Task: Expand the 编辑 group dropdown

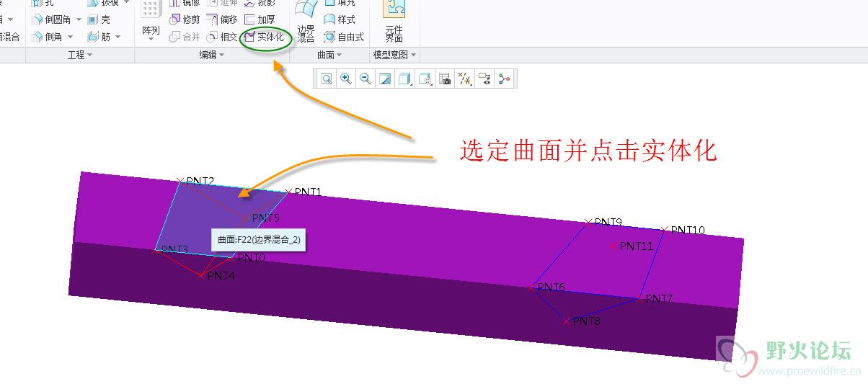Action: point(212,55)
